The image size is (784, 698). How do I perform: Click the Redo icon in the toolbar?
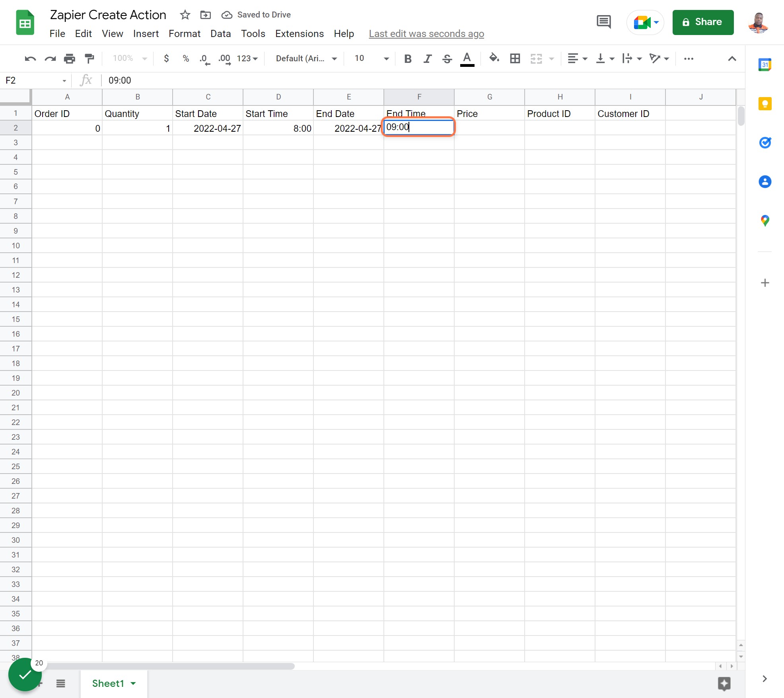(x=50, y=59)
